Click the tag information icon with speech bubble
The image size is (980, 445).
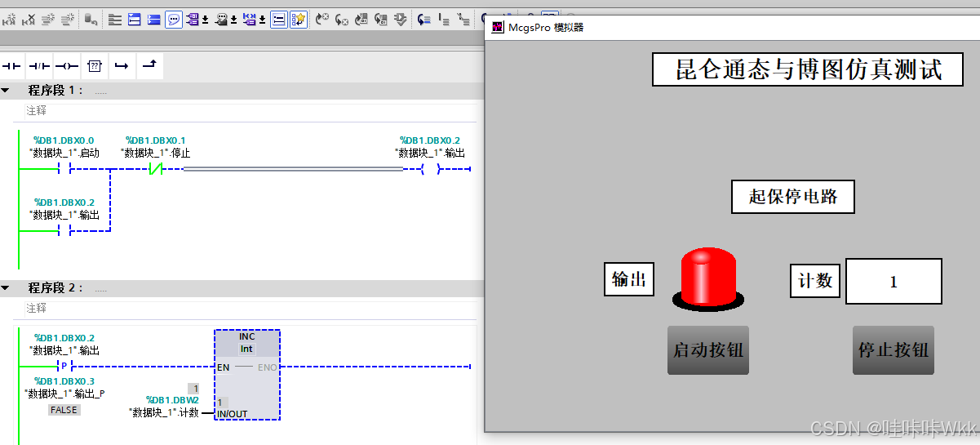(221, 19)
